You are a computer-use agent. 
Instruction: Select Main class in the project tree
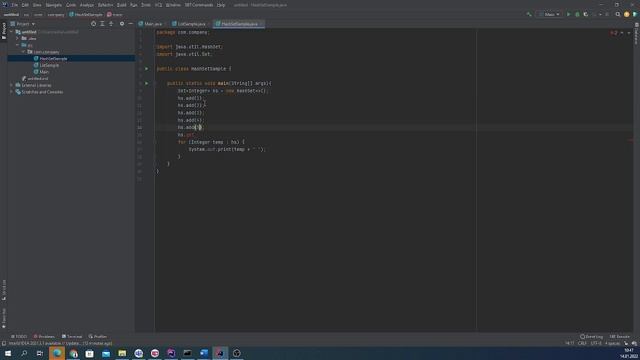click(41, 72)
